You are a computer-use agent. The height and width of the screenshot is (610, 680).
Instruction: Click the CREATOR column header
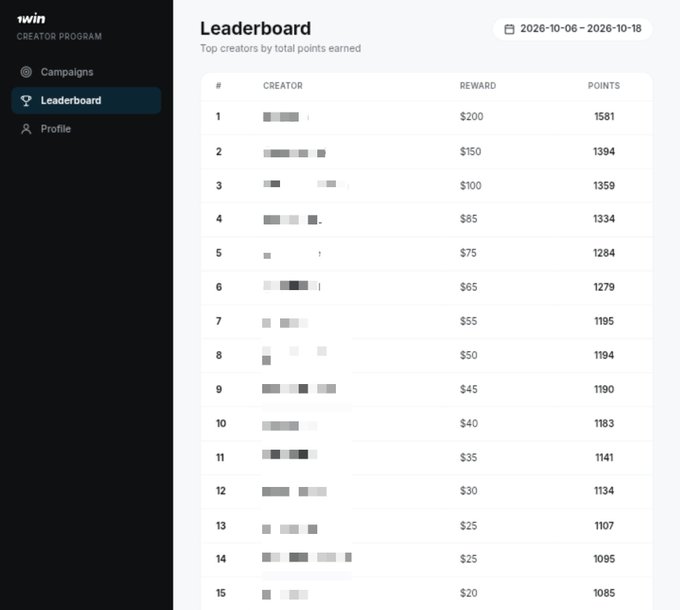[x=283, y=86]
